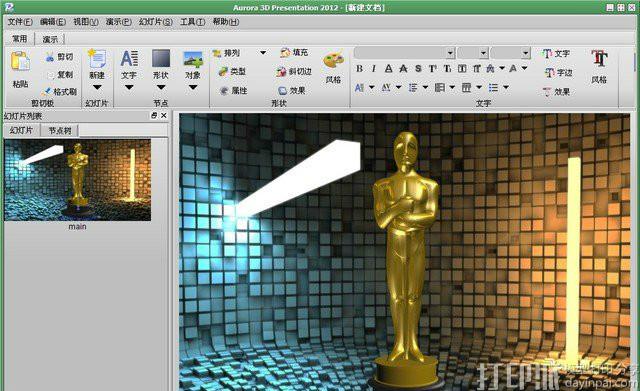Image resolution: width=640 pixels, height=391 pixels.
Task: Expand the 形状 shape node dropdown
Action: click(161, 87)
